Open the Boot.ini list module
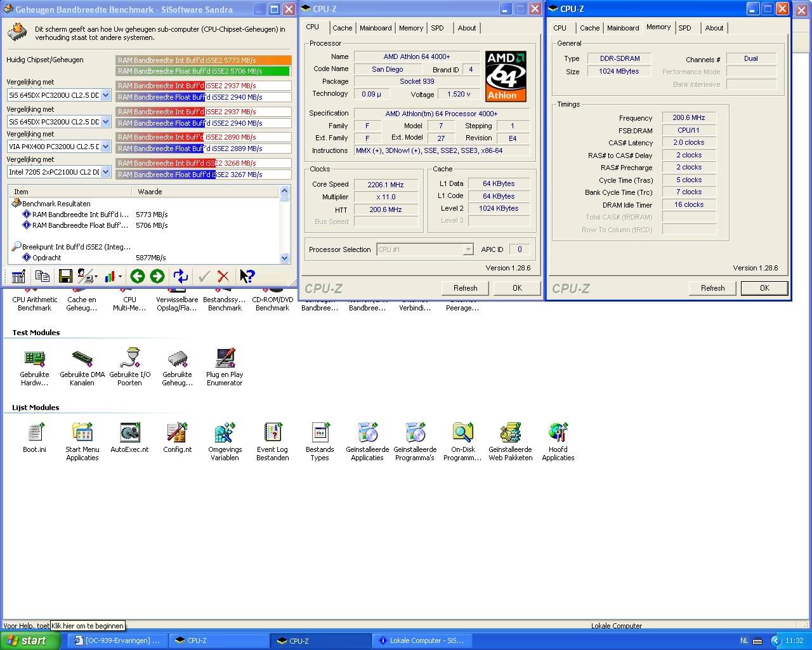This screenshot has height=650, width=812. point(34,438)
